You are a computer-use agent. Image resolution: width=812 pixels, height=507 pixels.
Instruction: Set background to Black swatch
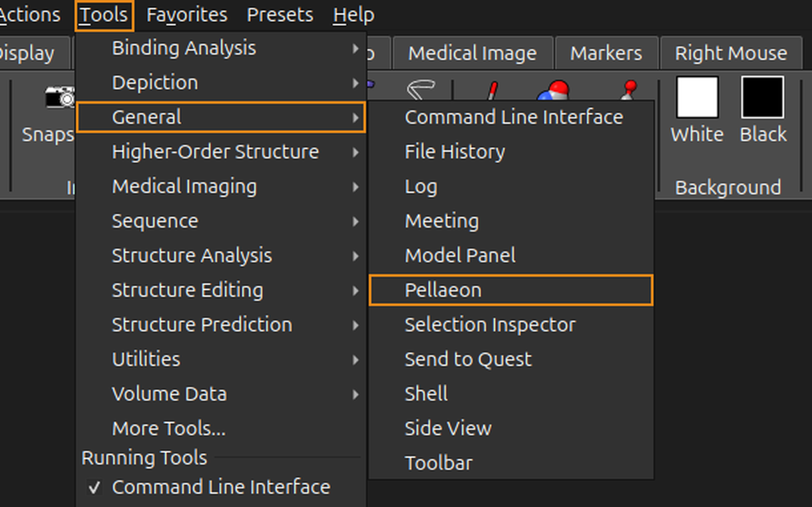click(763, 97)
